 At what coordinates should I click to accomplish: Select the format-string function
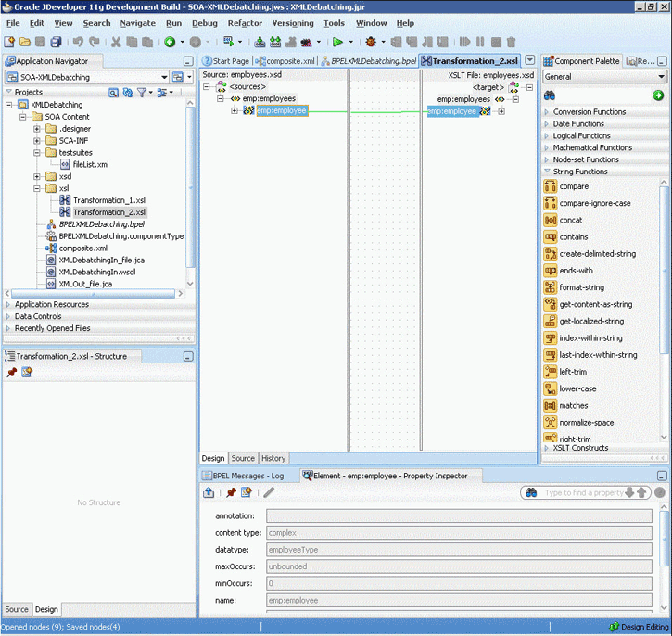point(581,287)
